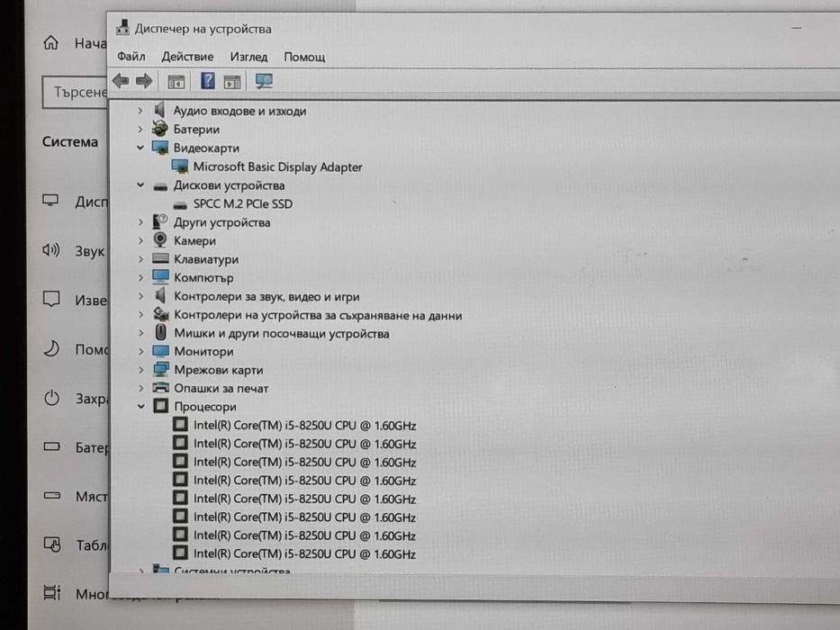
Task: Select the first Intel Core i5-8250U entry
Action: pyautogui.click(x=304, y=426)
